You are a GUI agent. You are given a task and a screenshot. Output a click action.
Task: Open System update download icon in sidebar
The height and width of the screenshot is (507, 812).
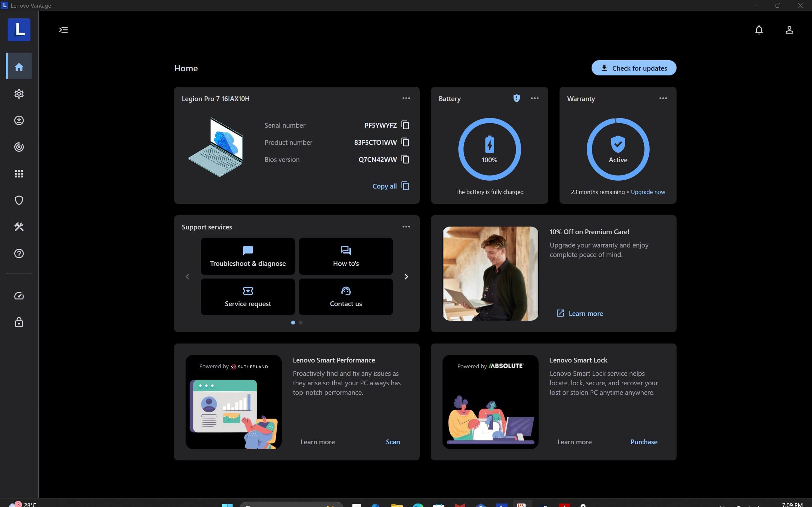[19, 120]
